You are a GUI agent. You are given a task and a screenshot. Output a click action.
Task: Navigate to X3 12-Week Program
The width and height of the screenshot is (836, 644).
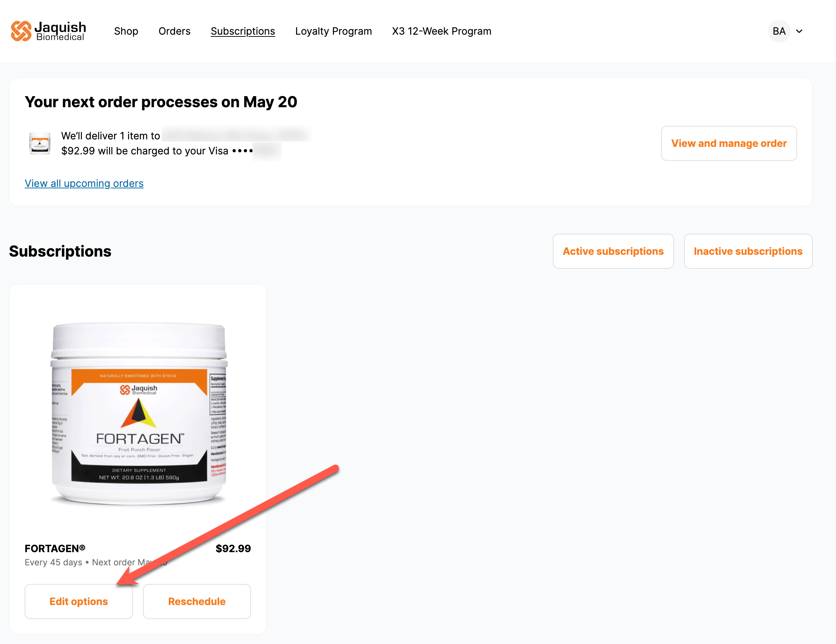pos(441,31)
